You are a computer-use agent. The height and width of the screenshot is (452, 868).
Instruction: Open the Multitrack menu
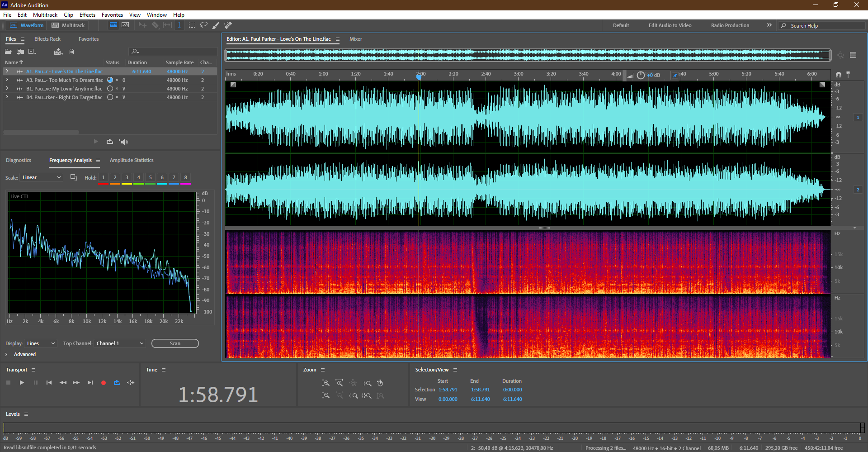click(x=45, y=15)
